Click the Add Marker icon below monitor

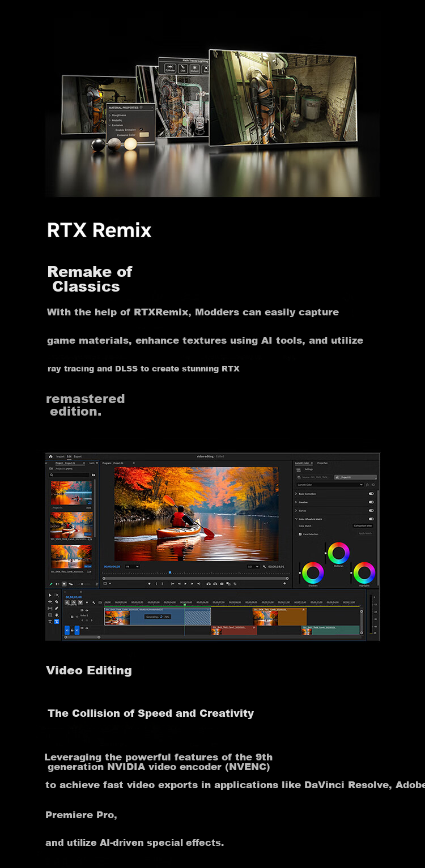(x=149, y=583)
